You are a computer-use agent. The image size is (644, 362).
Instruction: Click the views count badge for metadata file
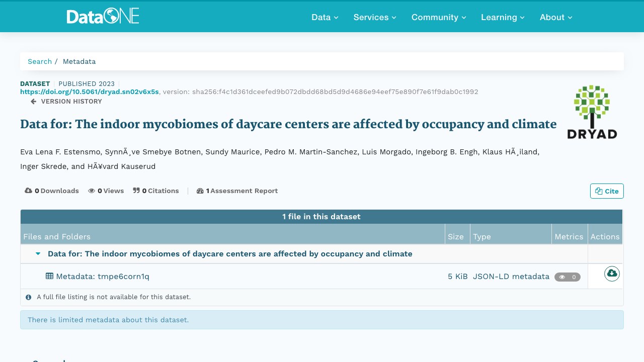(568, 277)
